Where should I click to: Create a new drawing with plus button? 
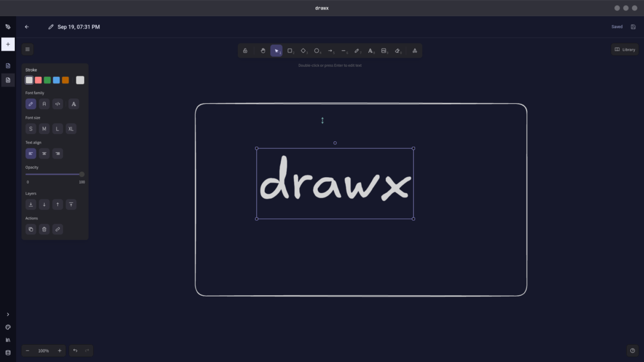point(8,44)
